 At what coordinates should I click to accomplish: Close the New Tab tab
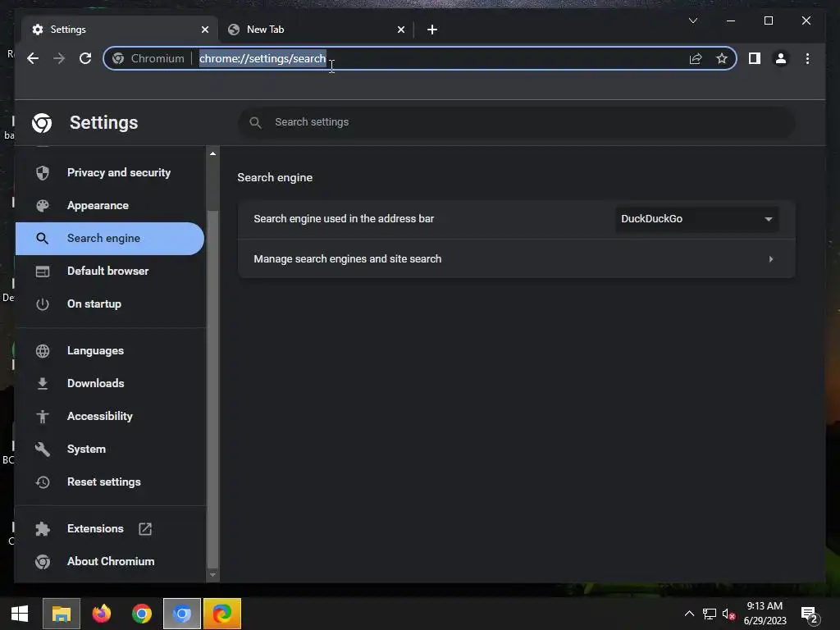coord(400,30)
